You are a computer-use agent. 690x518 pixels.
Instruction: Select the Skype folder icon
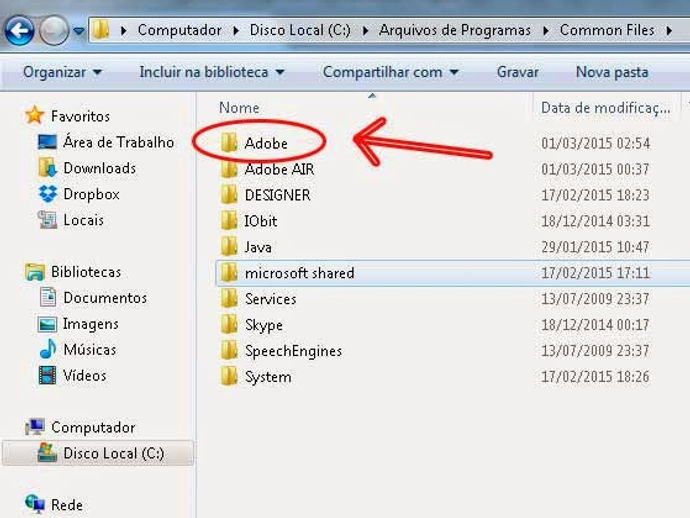click(229, 324)
